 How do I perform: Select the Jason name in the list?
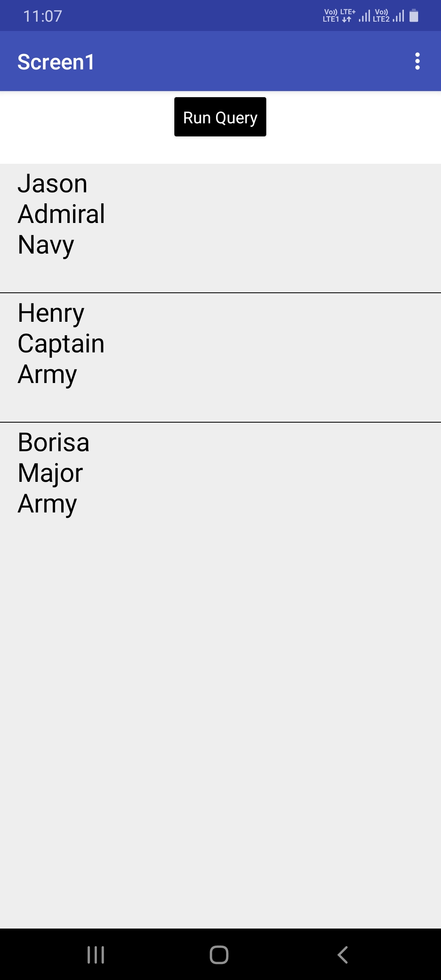(x=53, y=184)
